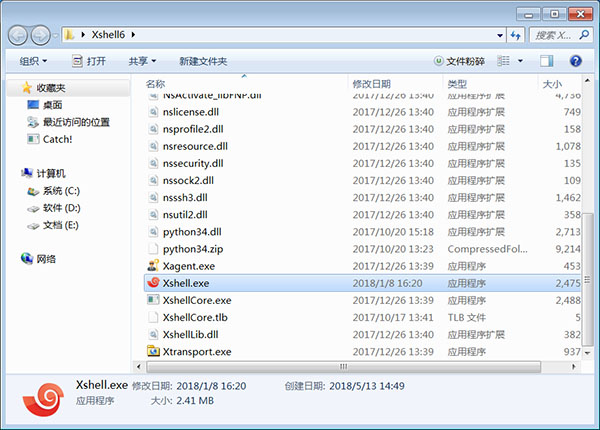
Task: Click 打开 (Open) toolbar button
Action: click(x=89, y=61)
